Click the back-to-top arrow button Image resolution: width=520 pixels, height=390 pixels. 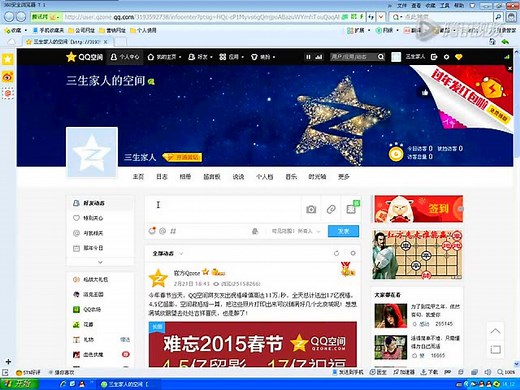[495, 331]
